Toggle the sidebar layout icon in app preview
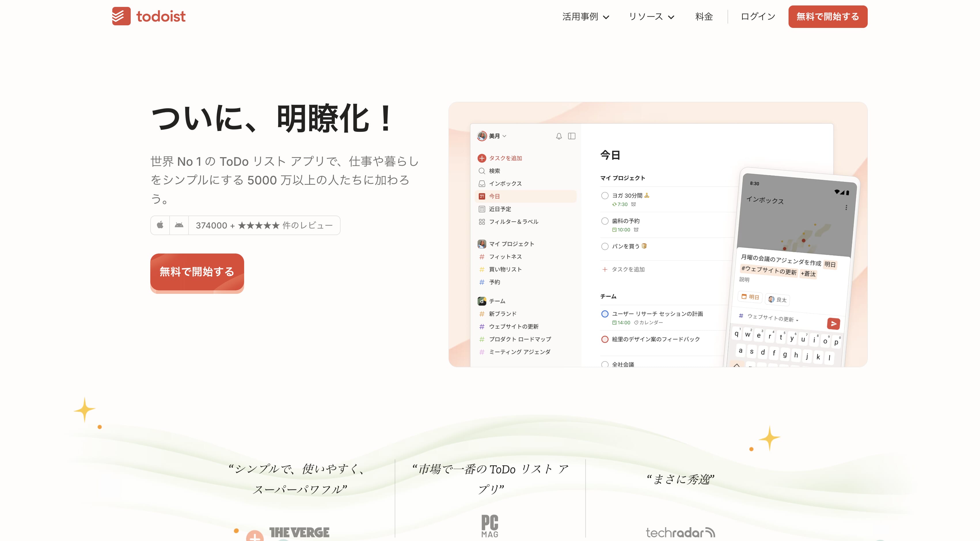 571,136
